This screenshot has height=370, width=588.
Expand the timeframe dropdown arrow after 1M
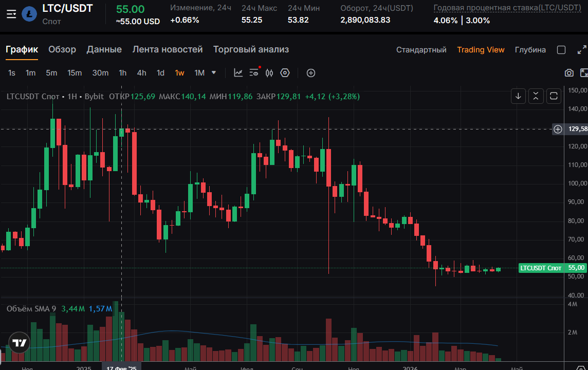pyautogui.click(x=214, y=73)
